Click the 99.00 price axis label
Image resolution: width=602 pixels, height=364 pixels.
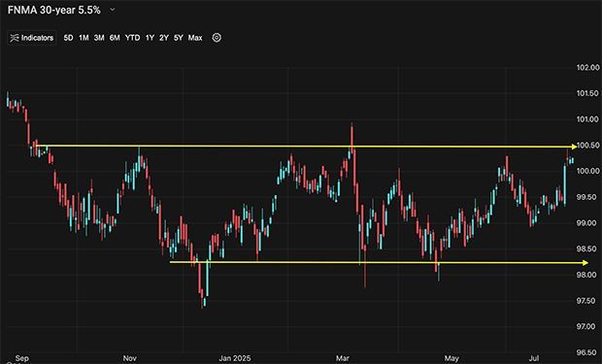587,222
